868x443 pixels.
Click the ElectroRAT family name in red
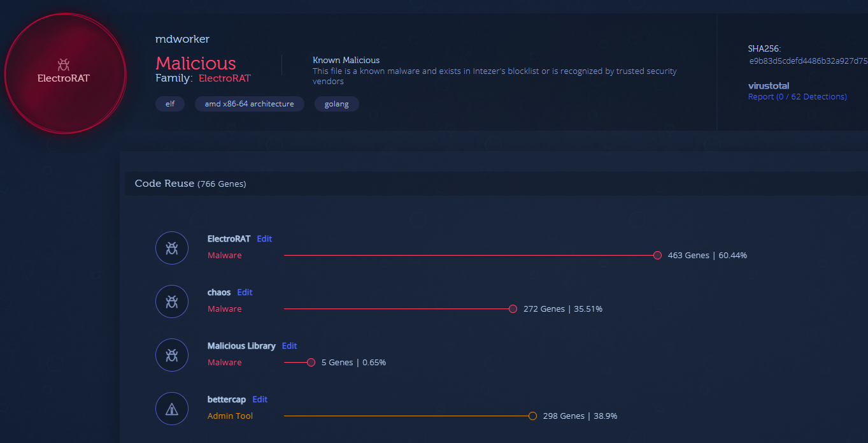(225, 78)
